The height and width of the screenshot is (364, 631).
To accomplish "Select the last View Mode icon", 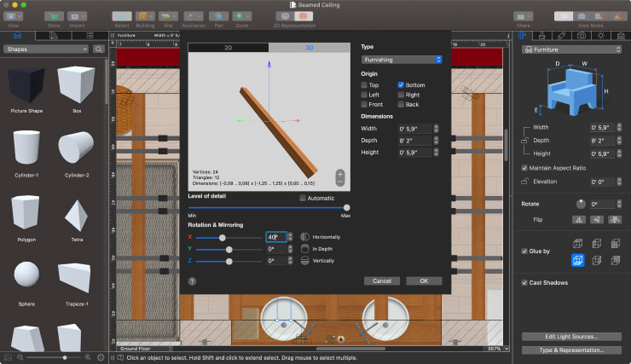I will click(617, 16).
